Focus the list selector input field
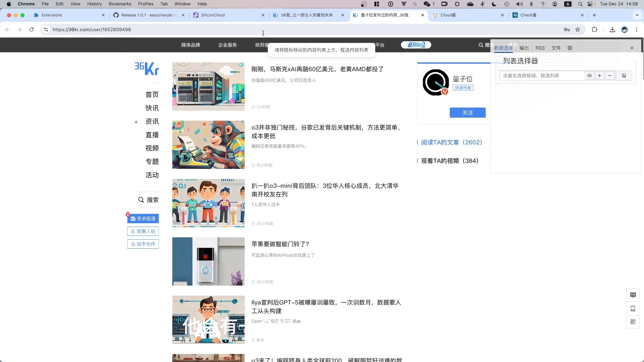Image resolution: width=644 pixels, height=362 pixels. [542, 76]
